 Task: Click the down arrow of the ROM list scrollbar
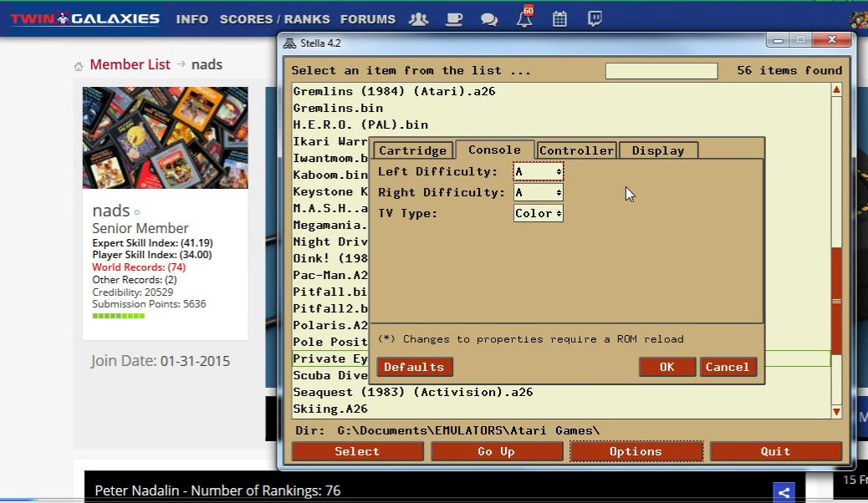coord(836,412)
